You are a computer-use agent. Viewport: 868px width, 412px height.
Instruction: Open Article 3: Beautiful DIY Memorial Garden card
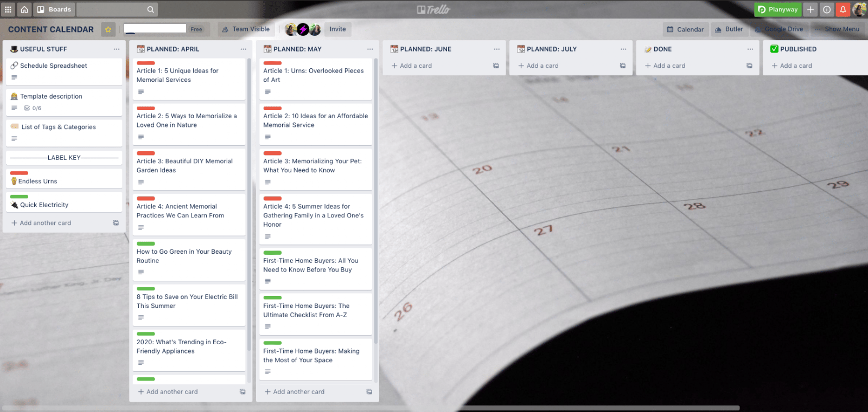(189, 170)
